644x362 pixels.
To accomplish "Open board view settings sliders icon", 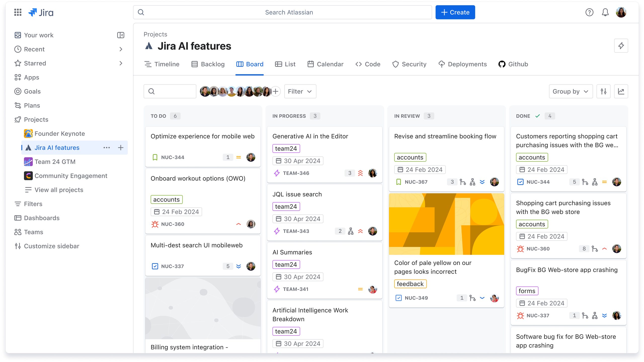I will pyautogui.click(x=603, y=91).
